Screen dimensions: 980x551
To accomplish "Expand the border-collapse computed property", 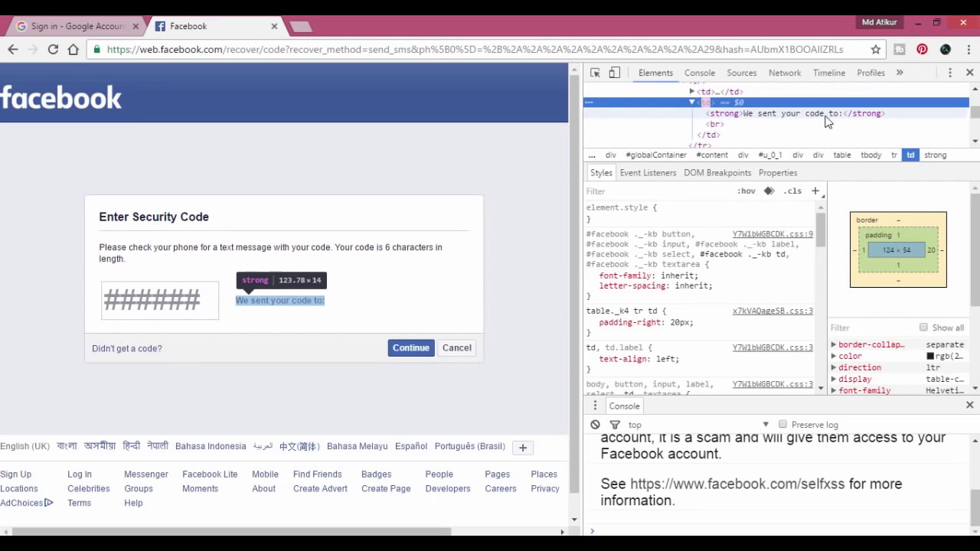I will (x=834, y=345).
